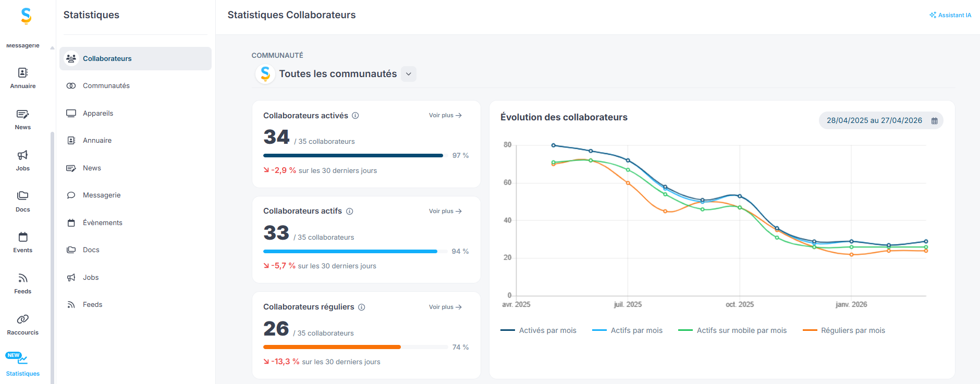Viewport: 980px width, 384px height.
Task: Select Appareils in the statistics menu
Action: [x=98, y=113]
